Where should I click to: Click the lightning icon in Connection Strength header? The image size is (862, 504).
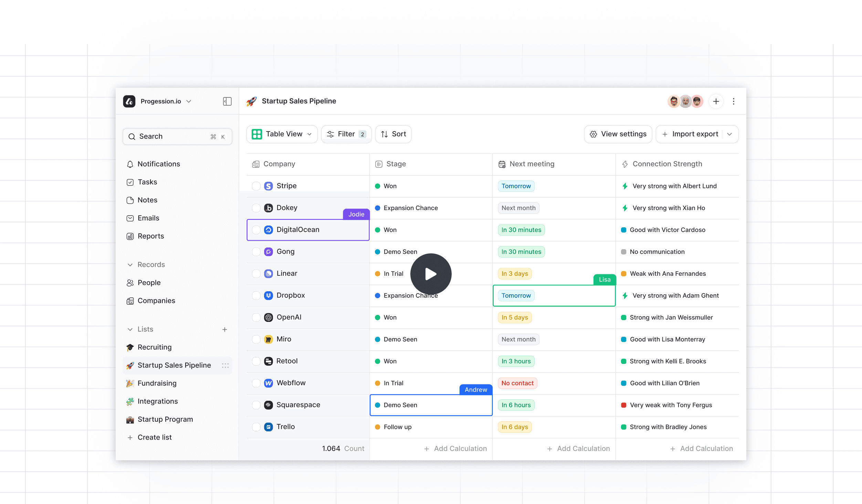point(625,164)
